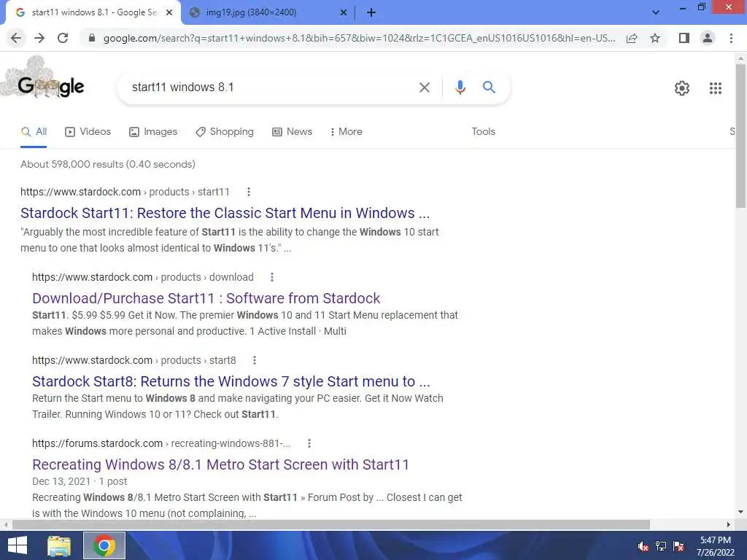Switch to start11 Google Search tab
The width and height of the screenshot is (747, 560).
click(x=93, y=12)
